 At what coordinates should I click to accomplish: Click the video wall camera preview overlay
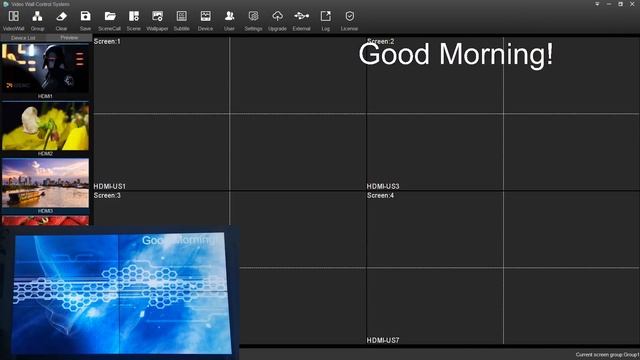click(120, 293)
